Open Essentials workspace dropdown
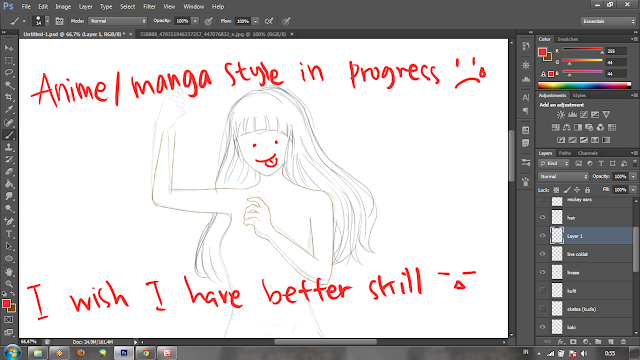 pyautogui.click(x=608, y=21)
